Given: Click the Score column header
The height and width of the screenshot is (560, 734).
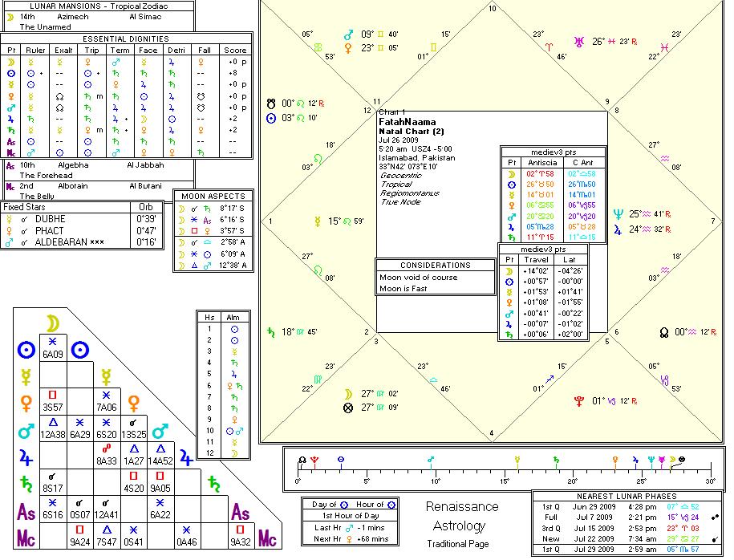Looking at the screenshot, I should [x=235, y=50].
